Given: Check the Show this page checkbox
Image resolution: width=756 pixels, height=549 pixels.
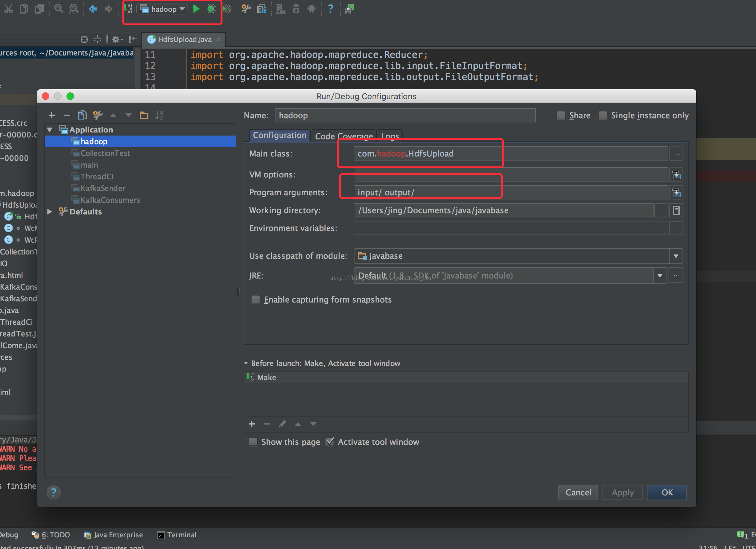Looking at the screenshot, I should pos(253,442).
